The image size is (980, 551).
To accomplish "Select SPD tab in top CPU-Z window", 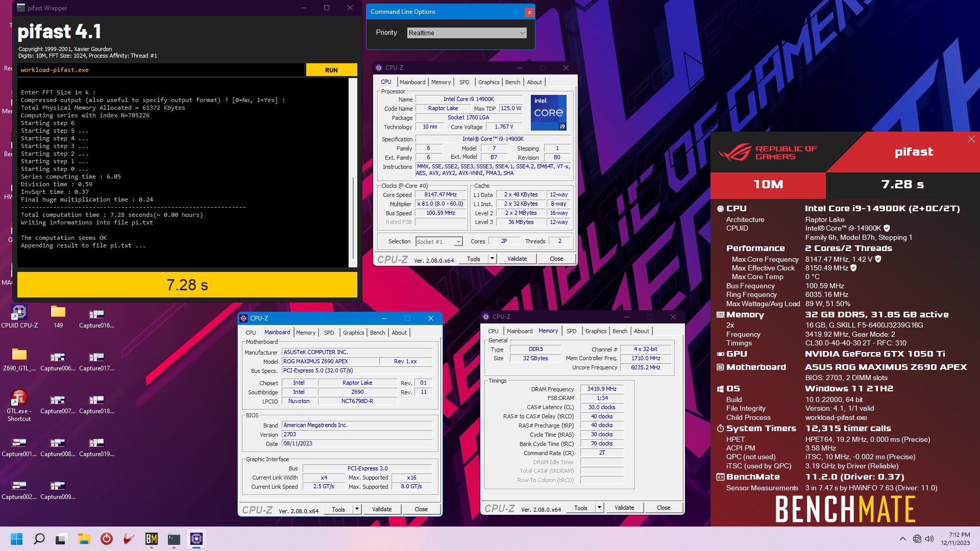I will pyautogui.click(x=464, y=82).
